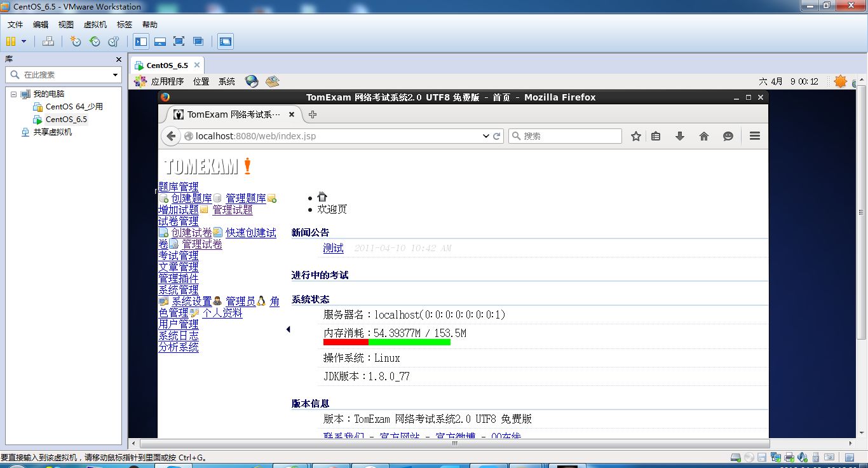The width and height of the screenshot is (868, 468).
Task: Enter VMware full screen mode icon
Action: 179,41
